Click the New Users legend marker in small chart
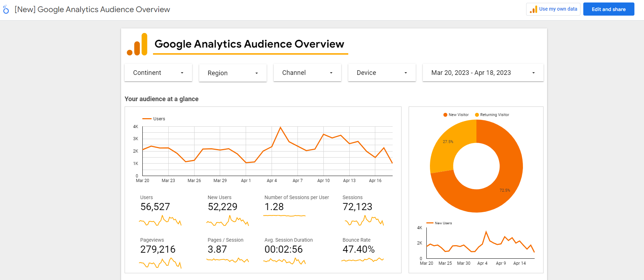This screenshot has width=644, height=280. (x=430, y=223)
